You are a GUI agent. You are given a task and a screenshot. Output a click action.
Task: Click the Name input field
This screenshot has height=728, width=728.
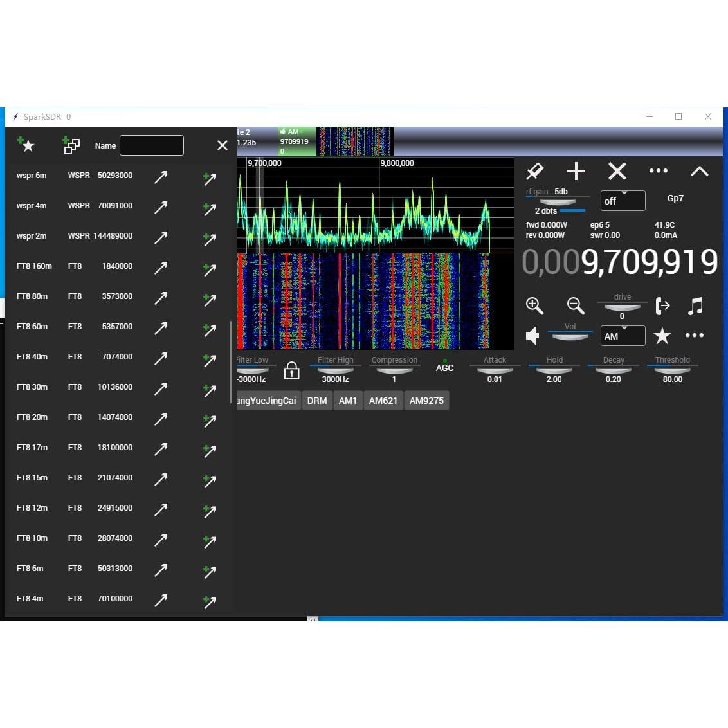pos(152,145)
